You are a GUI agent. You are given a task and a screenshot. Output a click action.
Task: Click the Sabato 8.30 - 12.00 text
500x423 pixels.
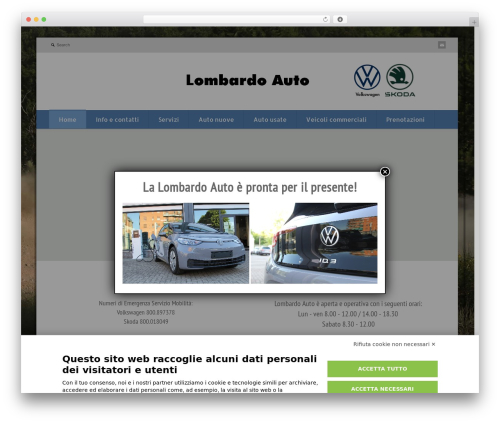(x=348, y=324)
